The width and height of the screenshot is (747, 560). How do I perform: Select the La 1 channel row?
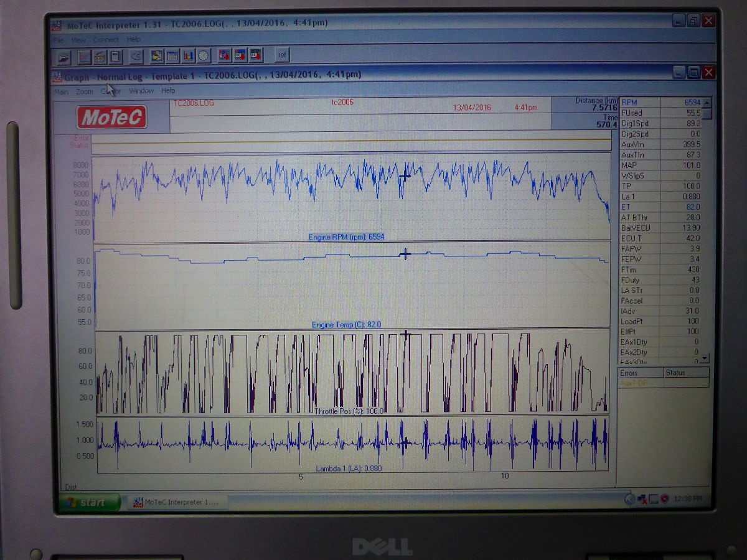pyautogui.click(x=660, y=197)
